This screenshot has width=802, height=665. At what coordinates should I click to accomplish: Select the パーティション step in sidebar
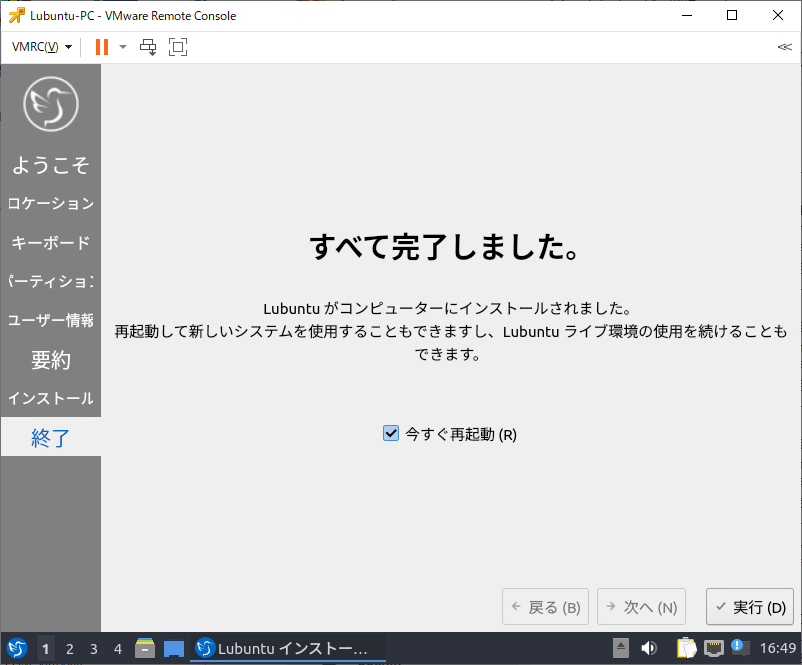(x=51, y=281)
